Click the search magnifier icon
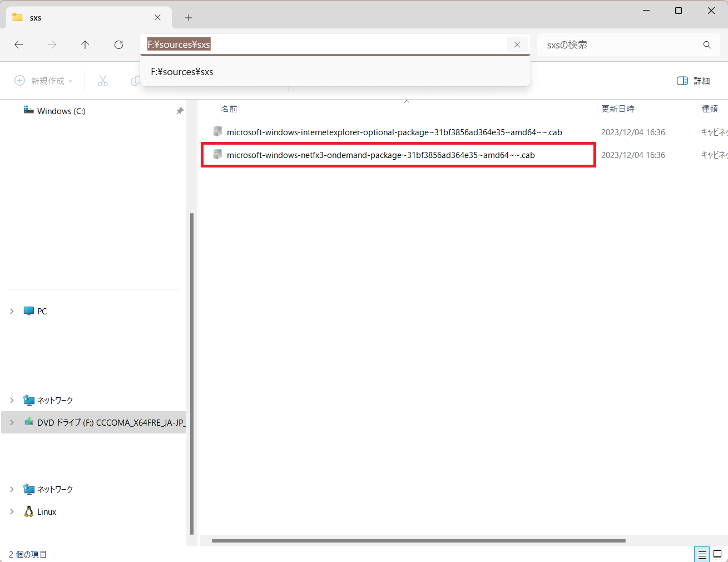This screenshot has width=728, height=562. [x=707, y=45]
